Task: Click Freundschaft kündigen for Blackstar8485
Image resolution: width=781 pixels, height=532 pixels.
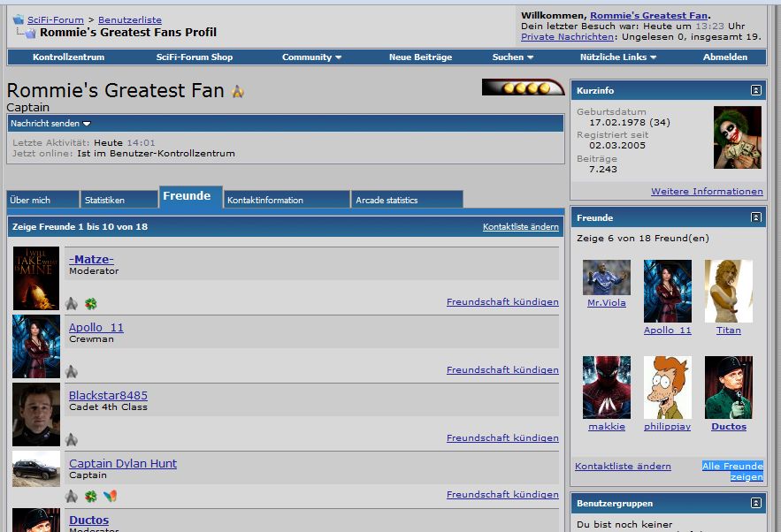Action: coord(502,438)
